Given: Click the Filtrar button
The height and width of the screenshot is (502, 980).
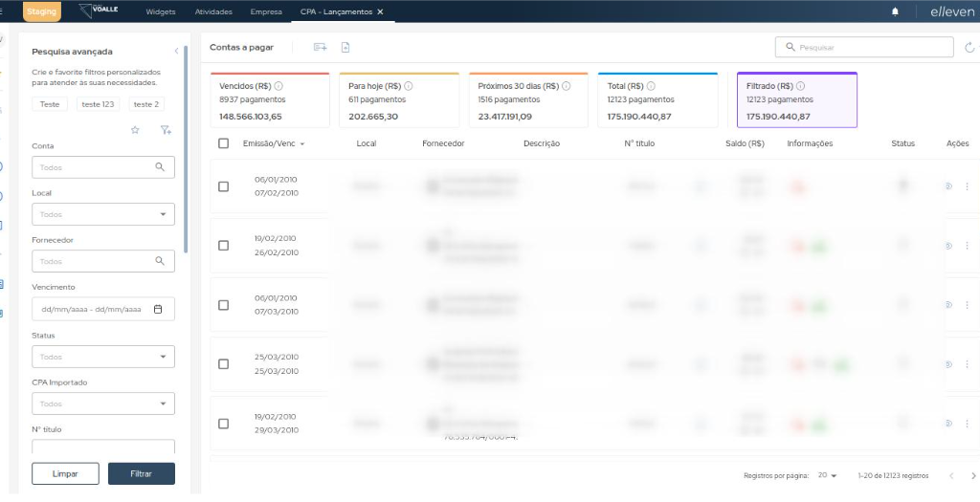Looking at the screenshot, I should [x=141, y=474].
